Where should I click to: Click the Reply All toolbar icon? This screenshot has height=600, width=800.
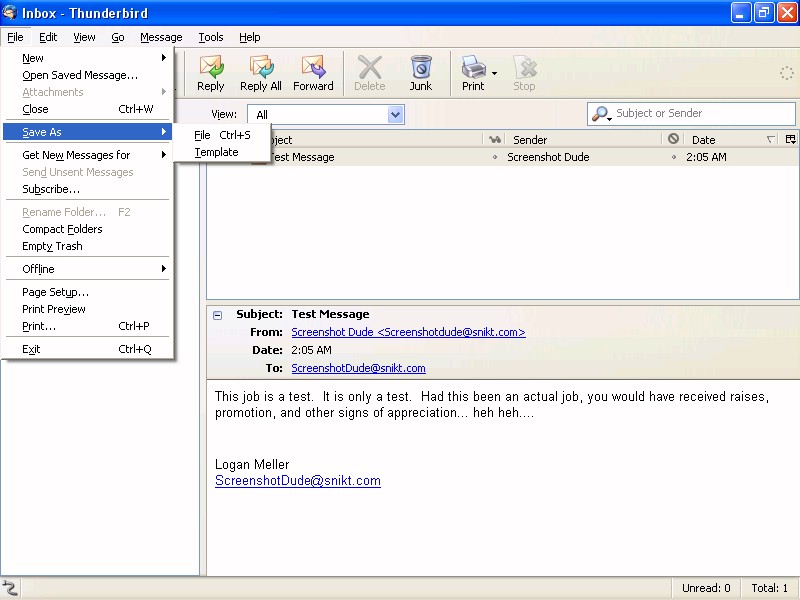[261, 73]
